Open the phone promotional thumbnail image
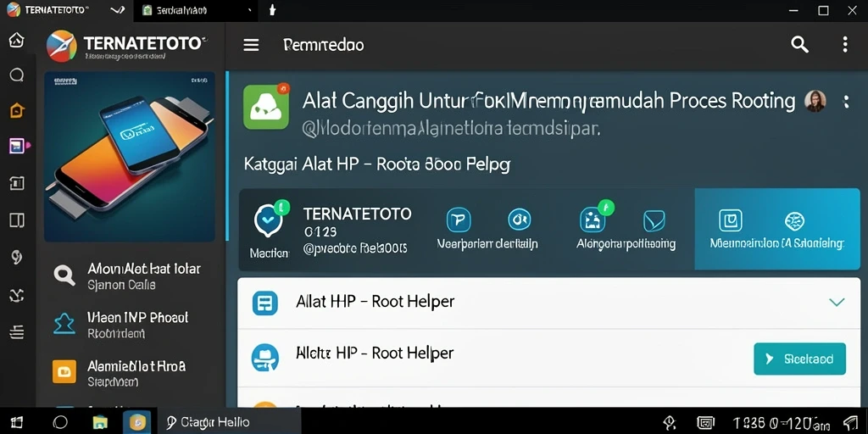This screenshot has width=868, height=434. pos(130,157)
